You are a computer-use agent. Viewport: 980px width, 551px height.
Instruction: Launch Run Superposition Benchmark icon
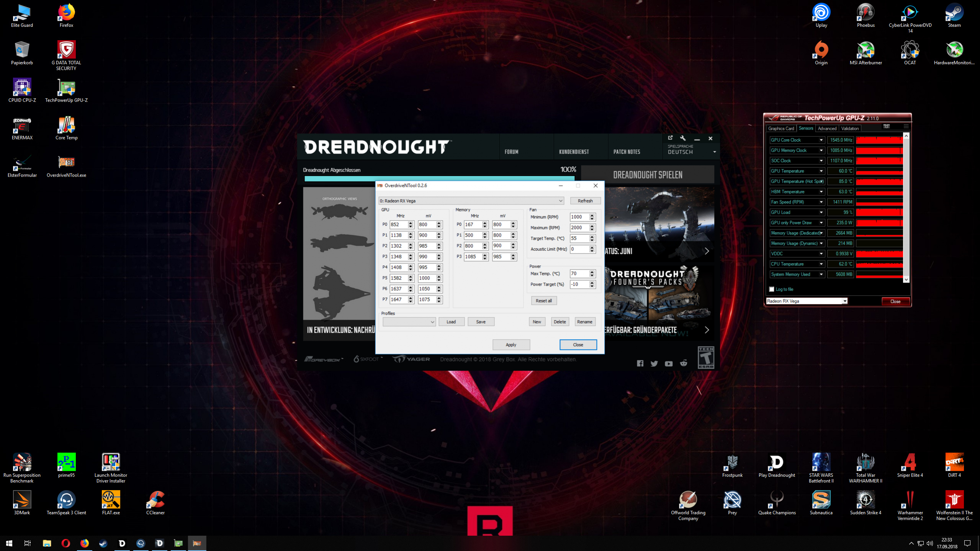(x=22, y=468)
